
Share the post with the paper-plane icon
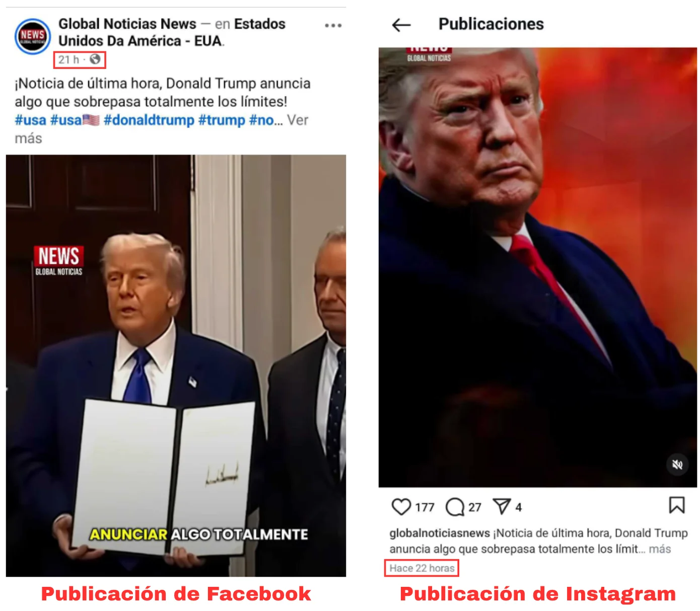coord(502,506)
